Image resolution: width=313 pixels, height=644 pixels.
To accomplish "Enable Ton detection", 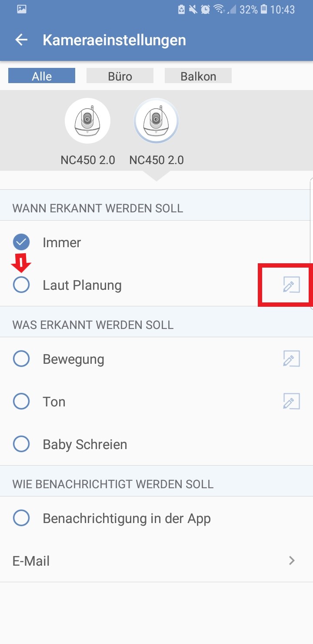I will pyautogui.click(x=21, y=402).
